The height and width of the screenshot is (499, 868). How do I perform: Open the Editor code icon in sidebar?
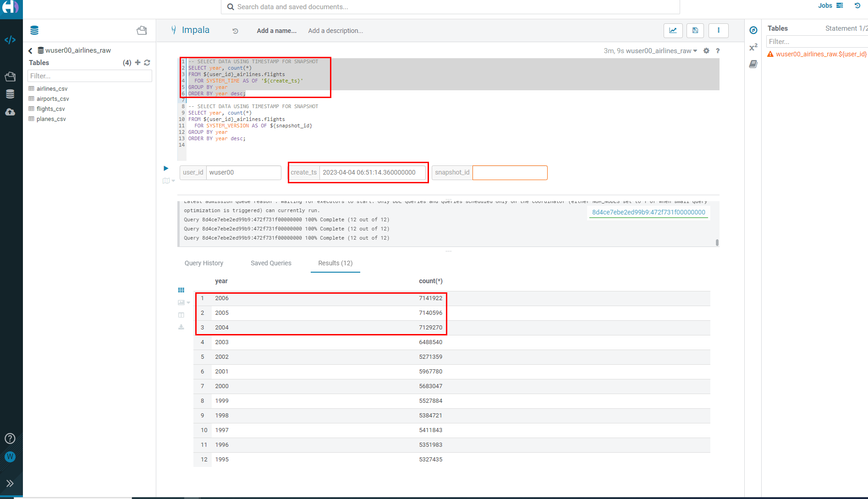10,40
